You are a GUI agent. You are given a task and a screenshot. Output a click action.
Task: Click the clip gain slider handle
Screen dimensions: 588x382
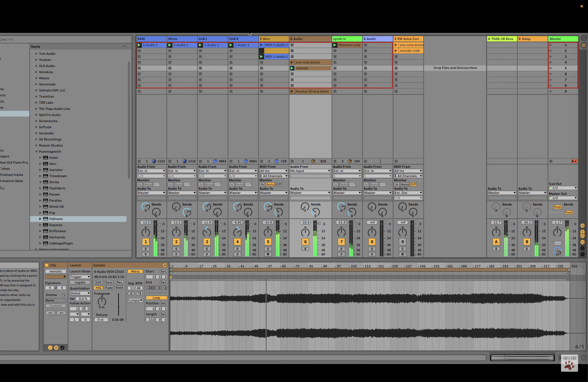[x=121, y=307]
